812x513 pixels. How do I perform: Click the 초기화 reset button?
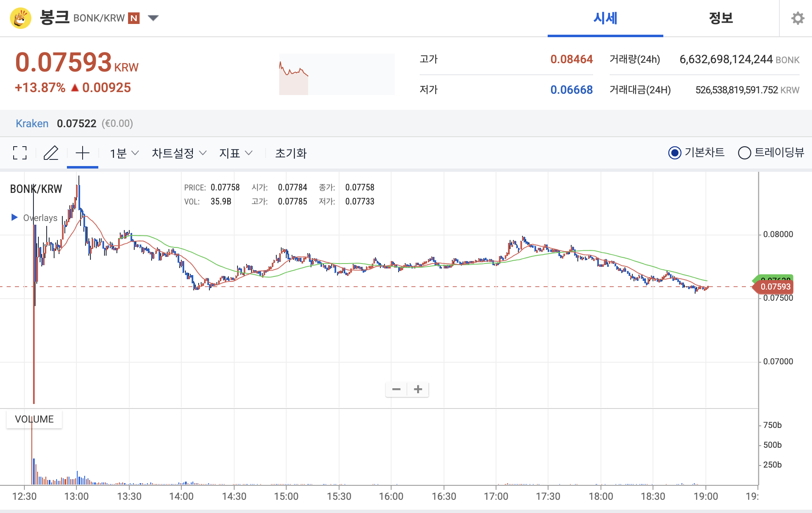(291, 153)
